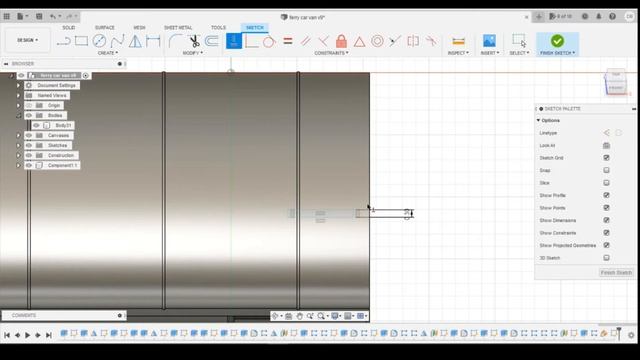Click Finish Sketch button in Sketch Palette
Image resolution: width=640 pixels, height=360 pixels.
pos(616,272)
